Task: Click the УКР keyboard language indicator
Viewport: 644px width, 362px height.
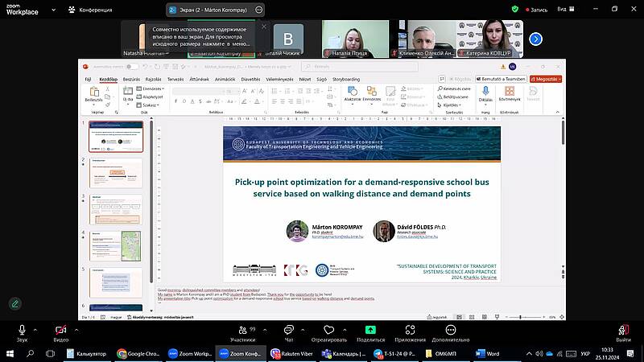Action: coord(585,354)
